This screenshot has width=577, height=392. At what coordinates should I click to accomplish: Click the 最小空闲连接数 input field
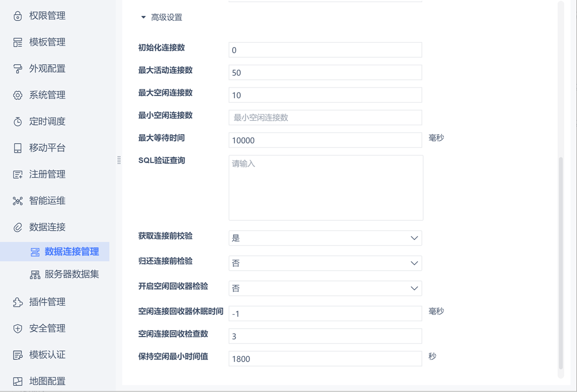(x=325, y=117)
